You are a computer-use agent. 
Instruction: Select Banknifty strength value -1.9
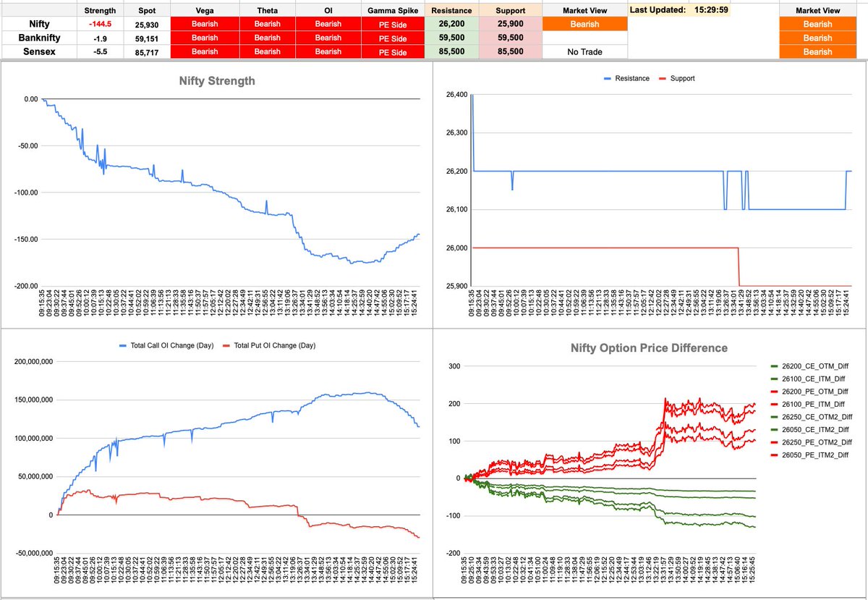[100, 38]
